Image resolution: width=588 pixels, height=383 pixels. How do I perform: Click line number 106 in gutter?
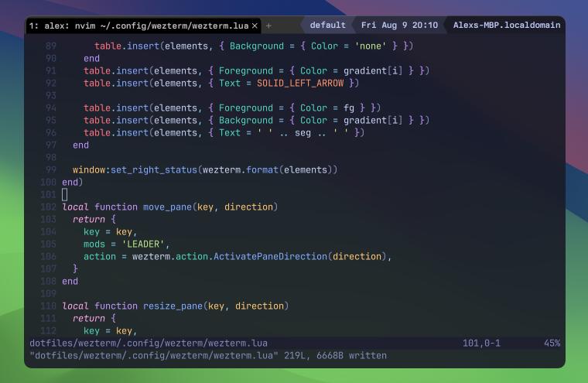[49, 257]
